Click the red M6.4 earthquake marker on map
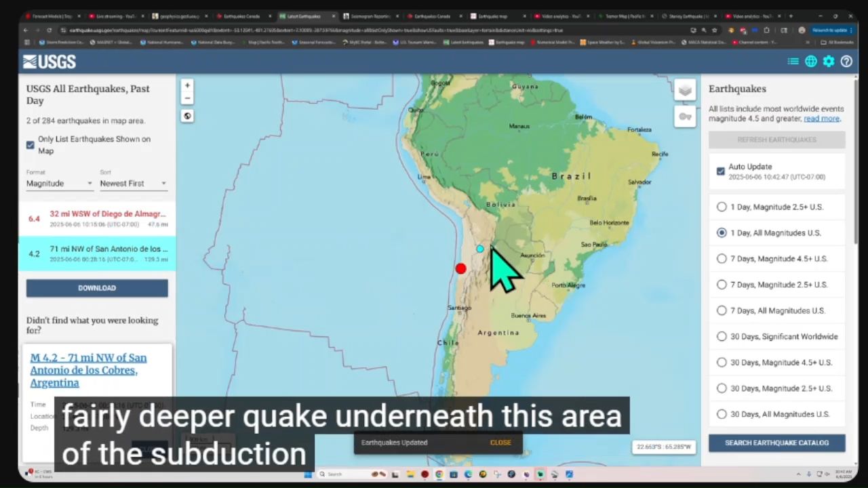This screenshot has height=488, width=868. [x=461, y=269]
